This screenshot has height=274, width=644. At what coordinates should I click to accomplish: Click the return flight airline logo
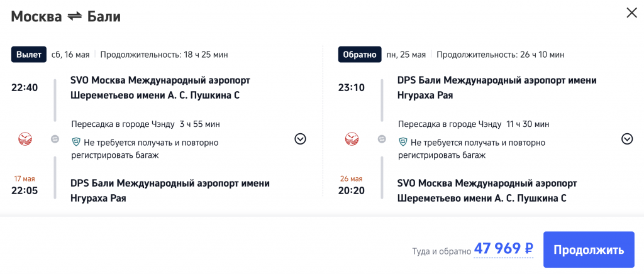click(352, 140)
